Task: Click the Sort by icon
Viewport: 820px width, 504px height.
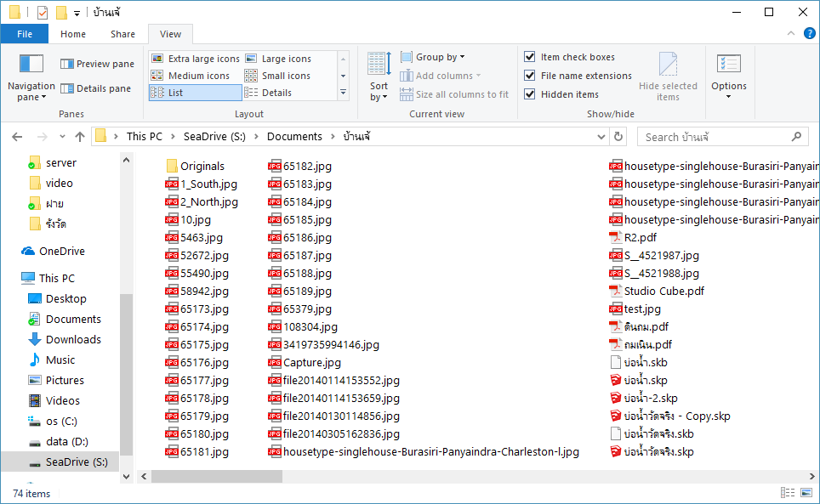Action: [x=379, y=66]
